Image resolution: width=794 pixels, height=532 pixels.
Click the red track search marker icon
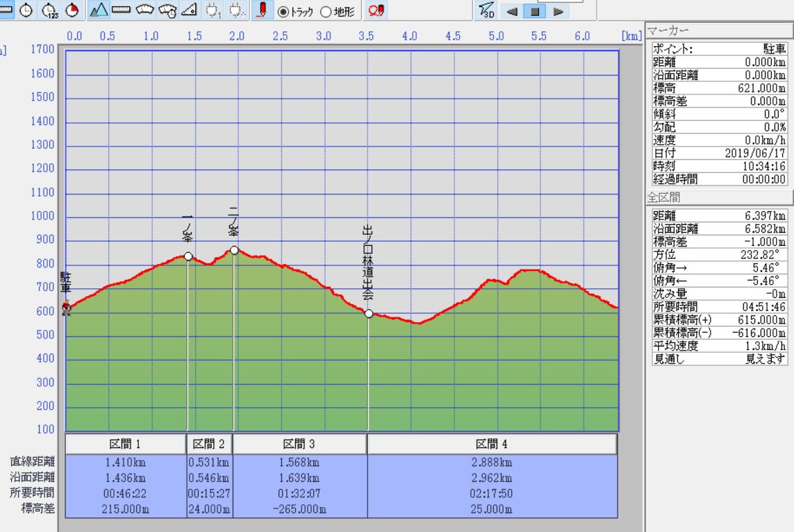377,10
